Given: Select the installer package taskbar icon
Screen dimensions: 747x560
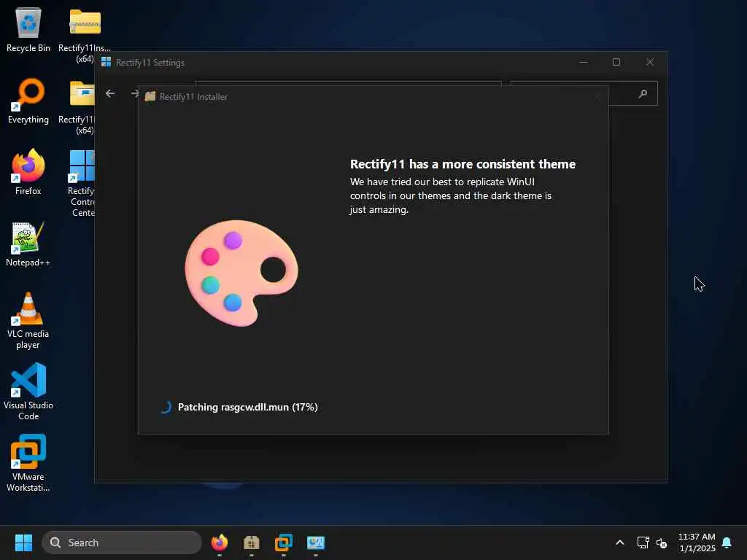Looking at the screenshot, I should pyautogui.click(x=251, y=542).
